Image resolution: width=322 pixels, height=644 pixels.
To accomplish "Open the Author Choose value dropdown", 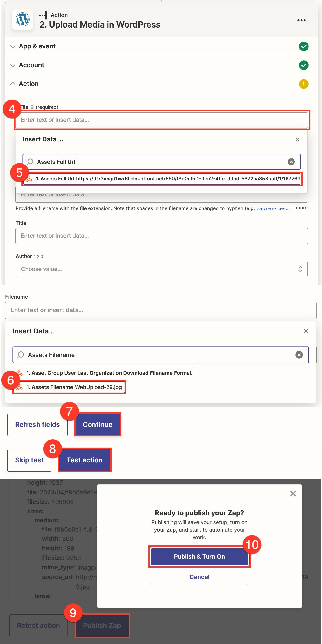I will point(161,269).
